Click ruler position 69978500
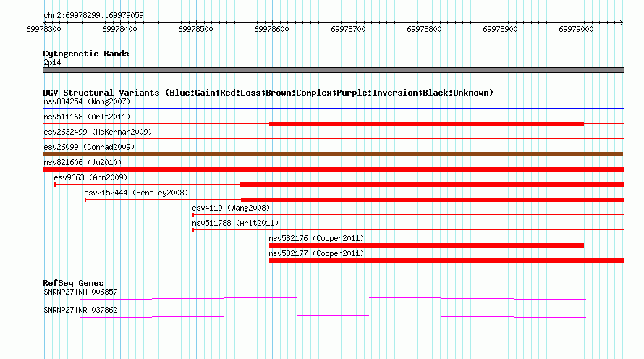 coord(195,29)
